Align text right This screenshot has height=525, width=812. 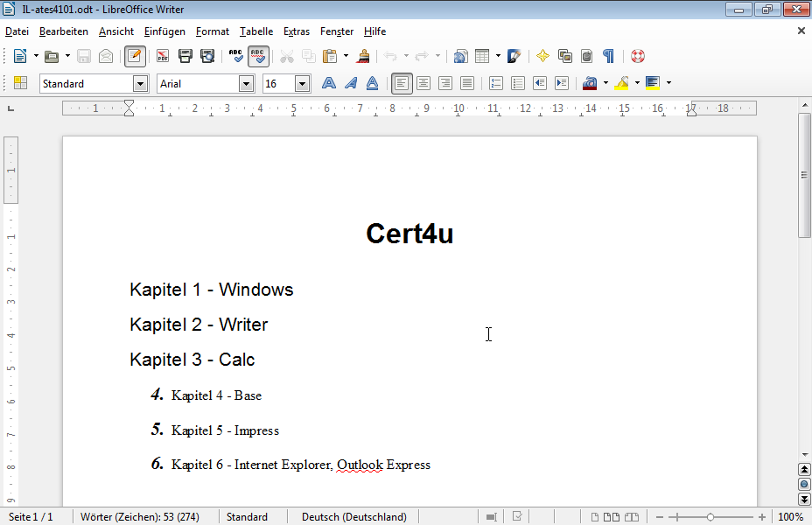click(x=444, y=83)
